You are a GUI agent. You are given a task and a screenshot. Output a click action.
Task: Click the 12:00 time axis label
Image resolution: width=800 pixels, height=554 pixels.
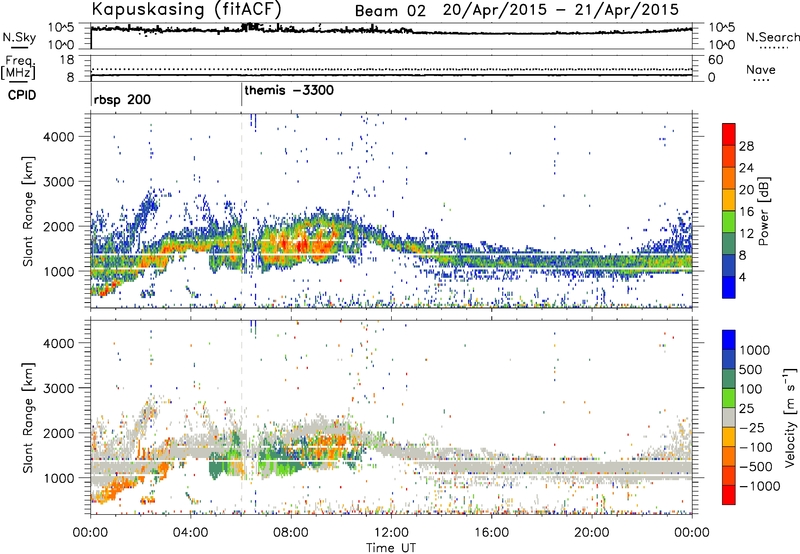pos(391,533)
